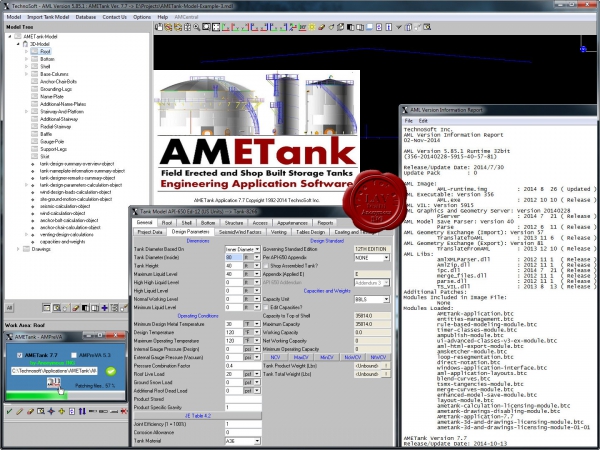Collapse the 3D-Model tree node
Screen dimensions: 600x450
click(18, 44)
